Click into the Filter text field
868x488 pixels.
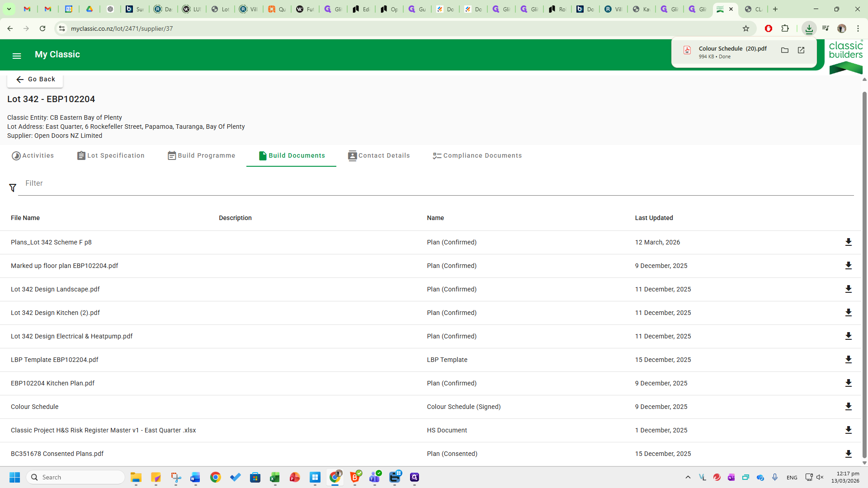(434, 183)
